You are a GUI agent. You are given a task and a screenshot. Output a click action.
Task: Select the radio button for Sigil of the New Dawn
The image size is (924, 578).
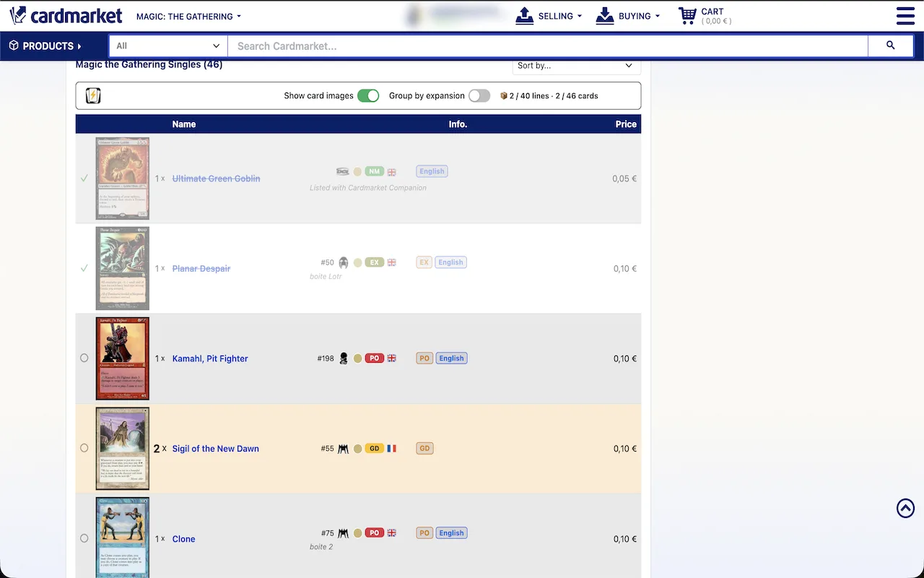point(84,449)
